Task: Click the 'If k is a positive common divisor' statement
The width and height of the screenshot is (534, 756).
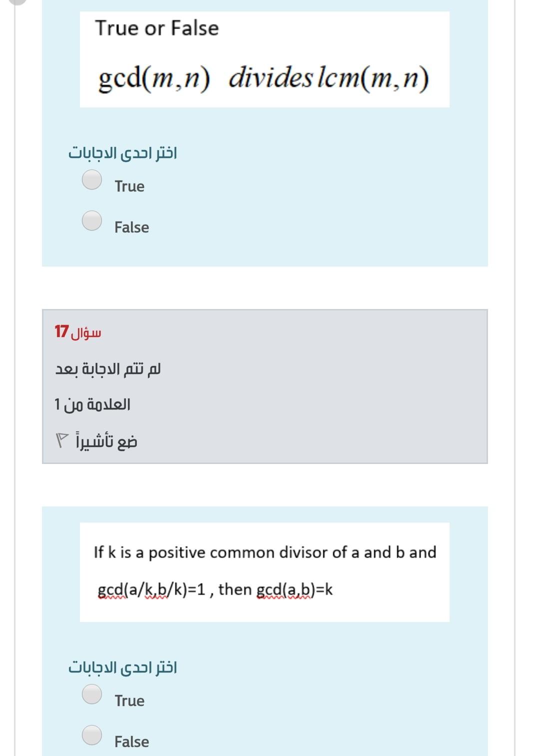Action: [x=265, y=552]
